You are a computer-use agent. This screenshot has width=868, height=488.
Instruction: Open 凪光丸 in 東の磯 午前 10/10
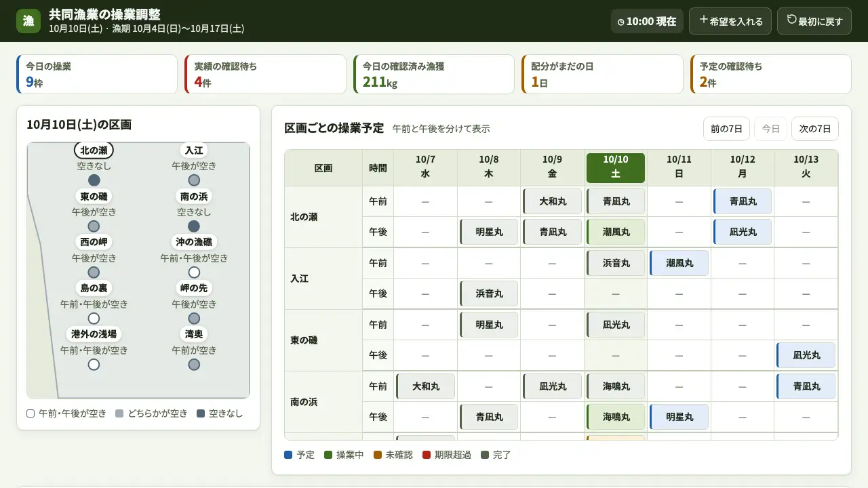pyautogui.click(x=616, y=325)
